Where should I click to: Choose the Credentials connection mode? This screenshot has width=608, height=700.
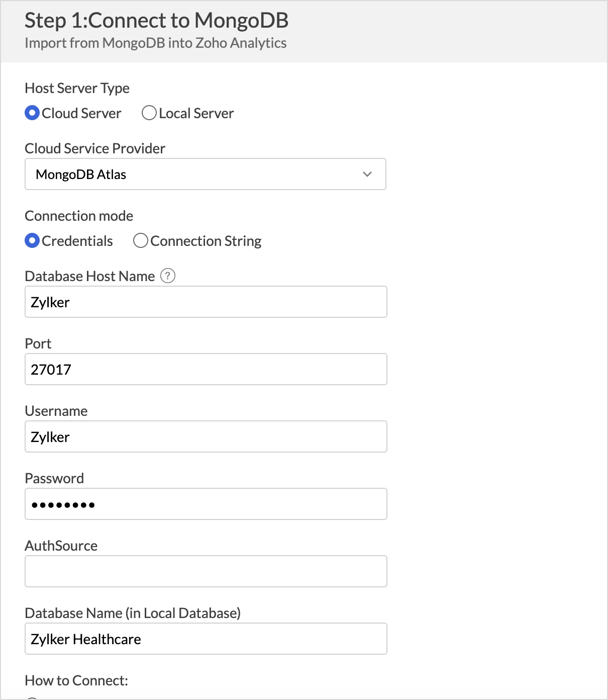[x=32, y=241]
